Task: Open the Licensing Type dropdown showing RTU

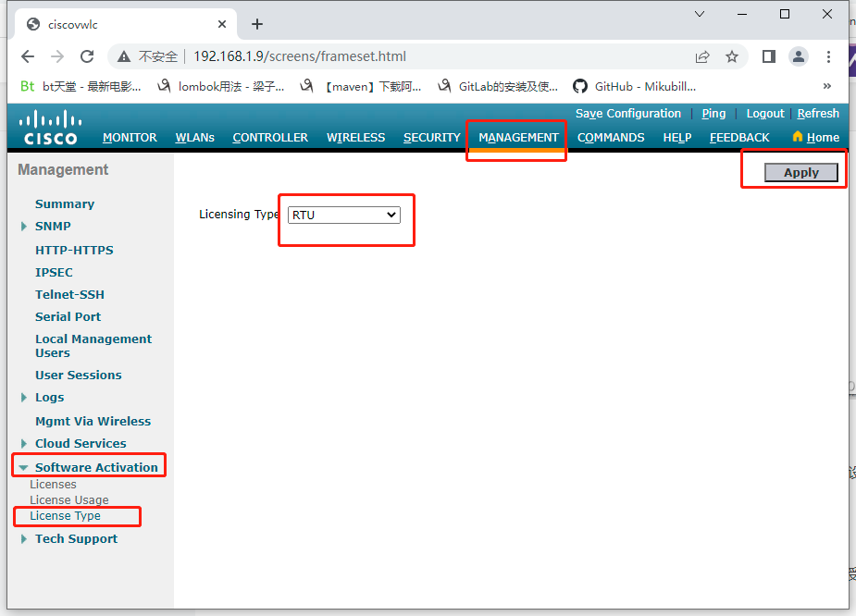Action: click(x=343, y=214)
